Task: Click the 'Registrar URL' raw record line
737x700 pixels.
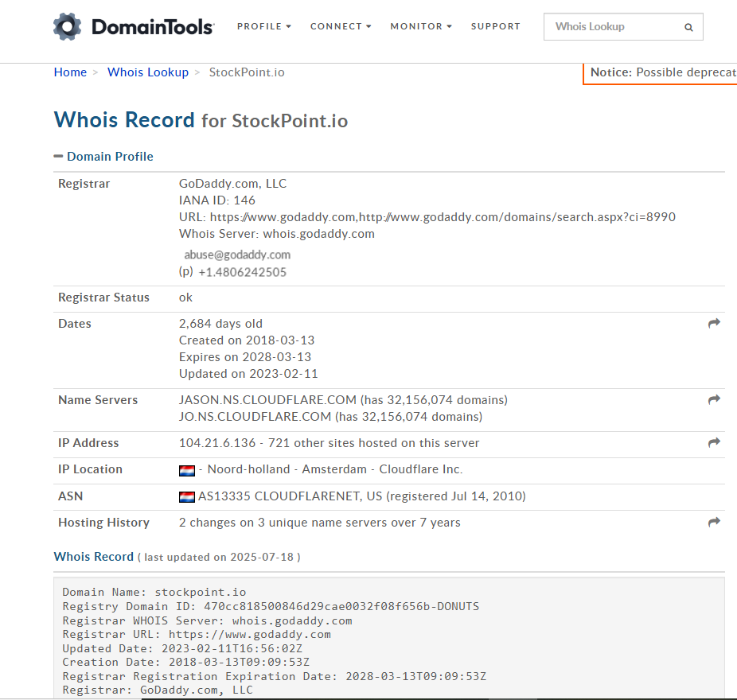Action: [197, 635]
